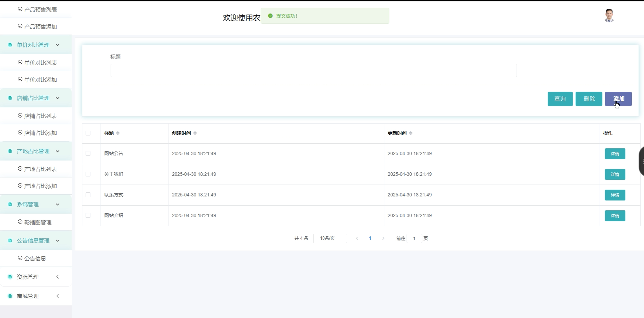
Task: Expand the 商城管理 chevron
Action: (57, 296)
